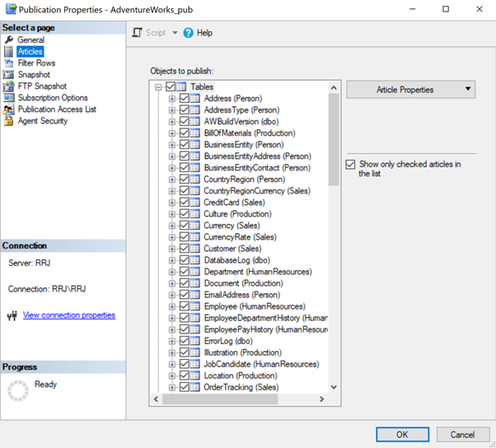Open the General page

31,40
